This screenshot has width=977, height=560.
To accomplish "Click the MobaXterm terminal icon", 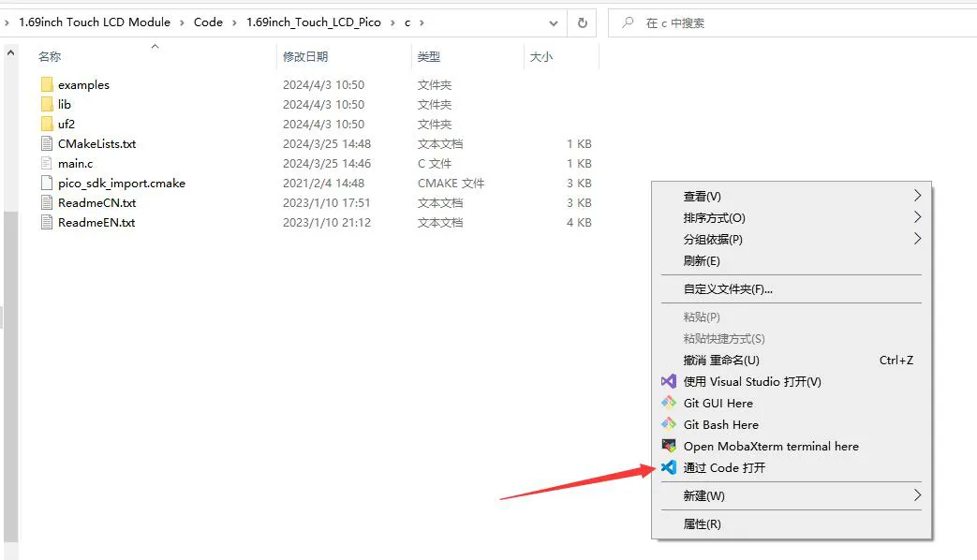I will tap(669, 446).
